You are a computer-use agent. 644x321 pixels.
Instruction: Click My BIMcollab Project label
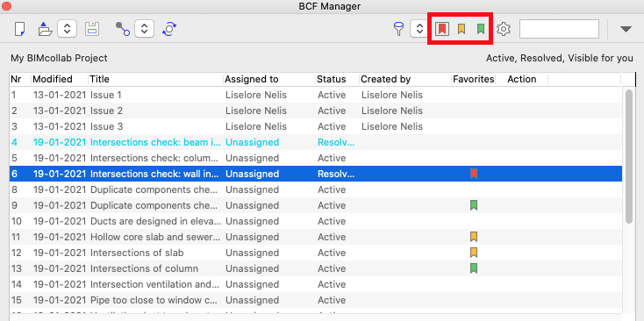(59, 58)
